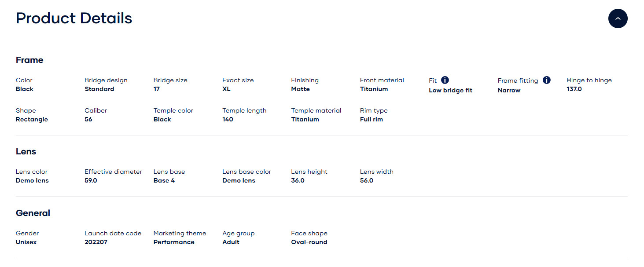Select the General section heading
Viewport: 644px width, 267px height.
point(33,213)
